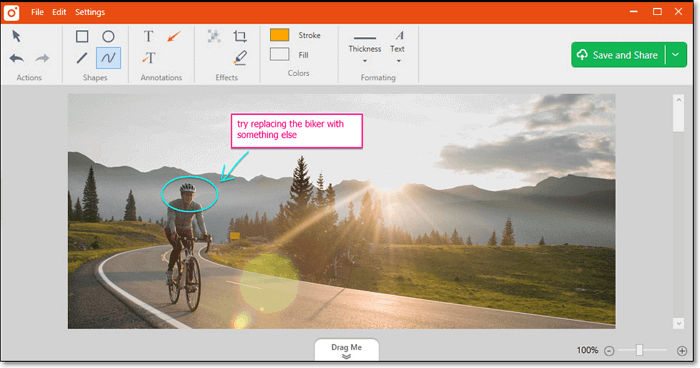The height and width of the screenshot is (368, 700).
Task: Select the pointer selection tool
Action: tap(17, 36)
